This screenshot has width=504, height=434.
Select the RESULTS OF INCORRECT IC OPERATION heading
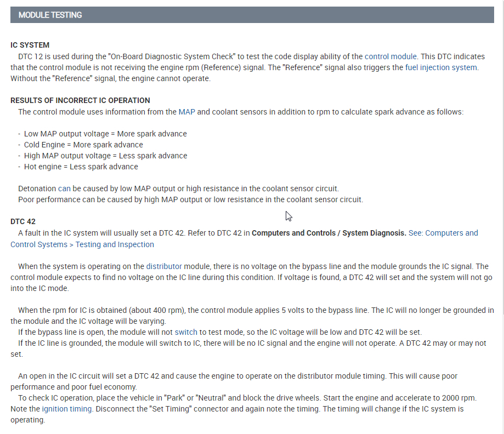[80, 100]
